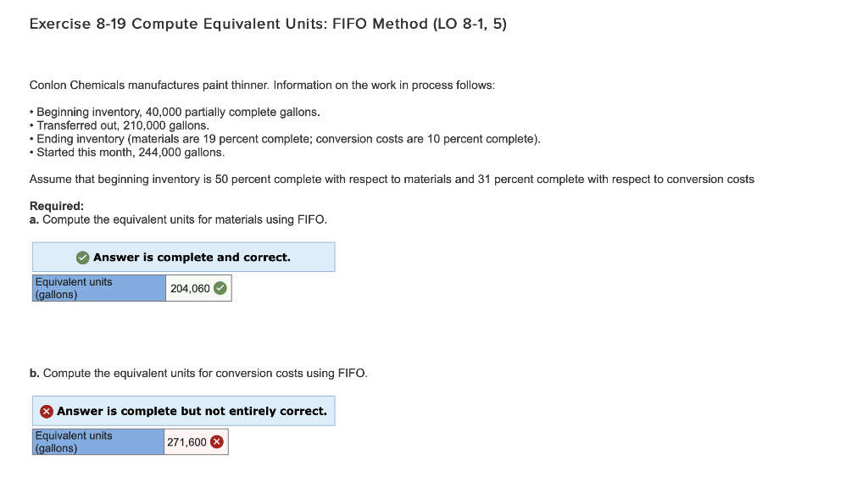
Task: Click the checkmark marking part a complete
Action: (x=83, y=257)
